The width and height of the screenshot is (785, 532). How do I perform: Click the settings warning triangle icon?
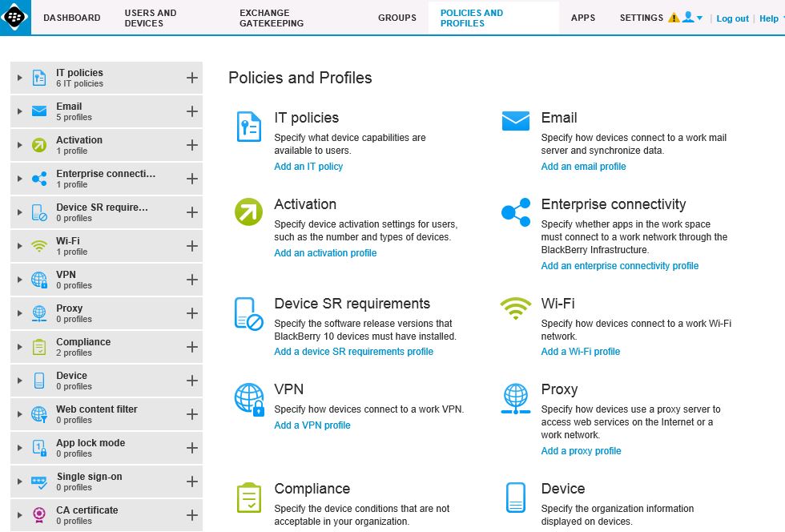coord(674,18)
